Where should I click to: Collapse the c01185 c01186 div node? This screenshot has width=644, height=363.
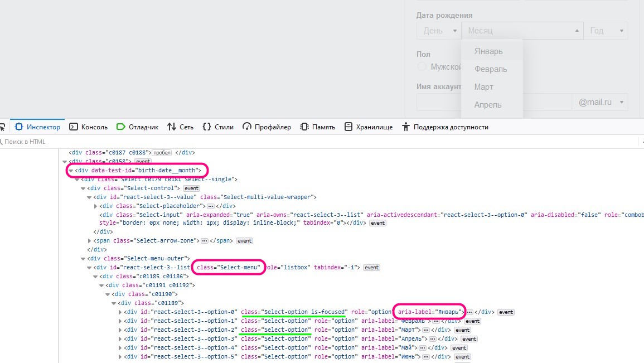click(95, 277)
